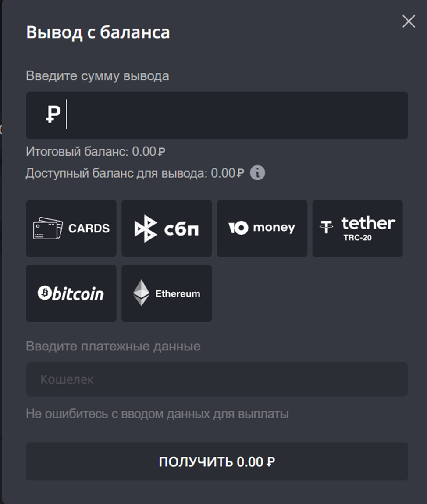The height and width of the screenshot is (504, 427).
Task: Click the СБП logo icon
Action: click(146, 229)
